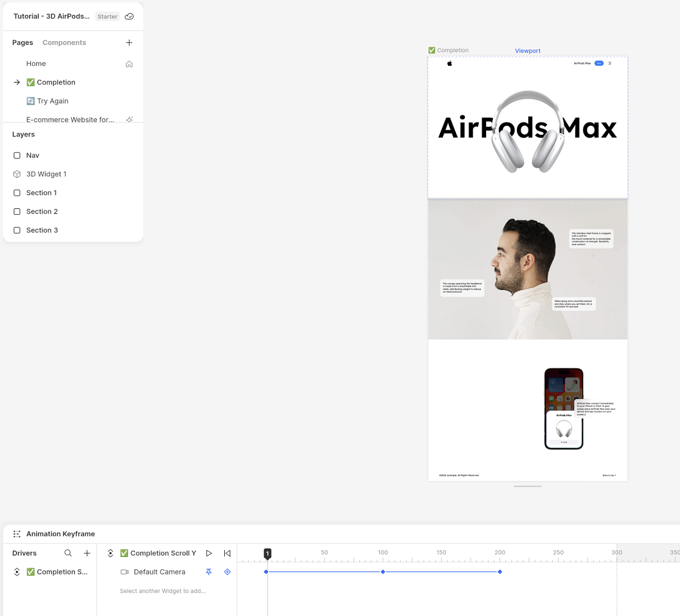The width and height of the screenshot is (680, 616).
Task: Click the scroll driver icon beside Completion Scroll Y
Action: [x=110, y=553]
